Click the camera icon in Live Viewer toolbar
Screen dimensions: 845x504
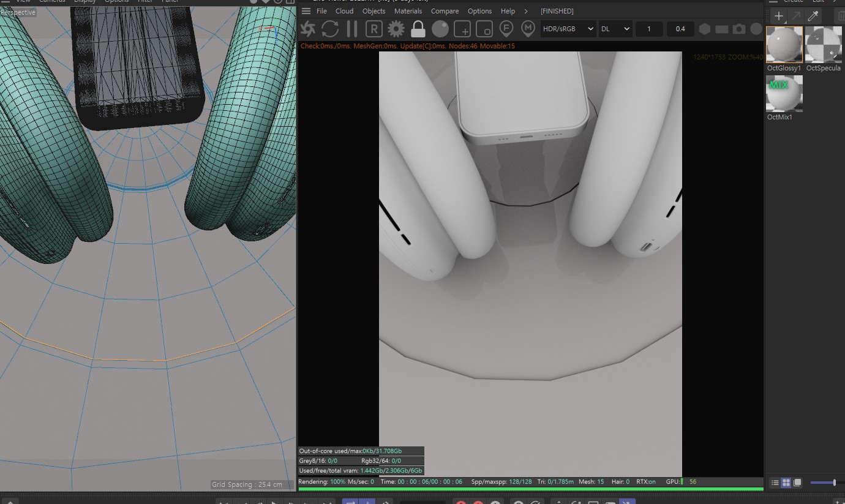click(739, 29)
